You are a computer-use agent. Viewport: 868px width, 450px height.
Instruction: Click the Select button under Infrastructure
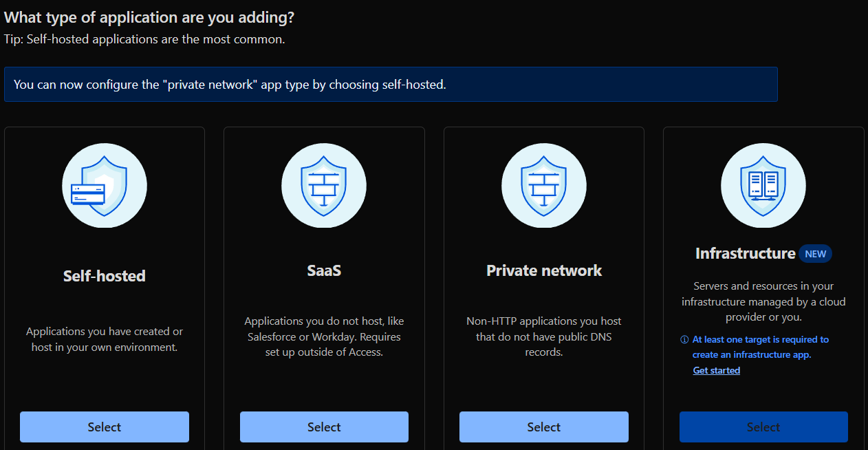[x=763, y=427]
